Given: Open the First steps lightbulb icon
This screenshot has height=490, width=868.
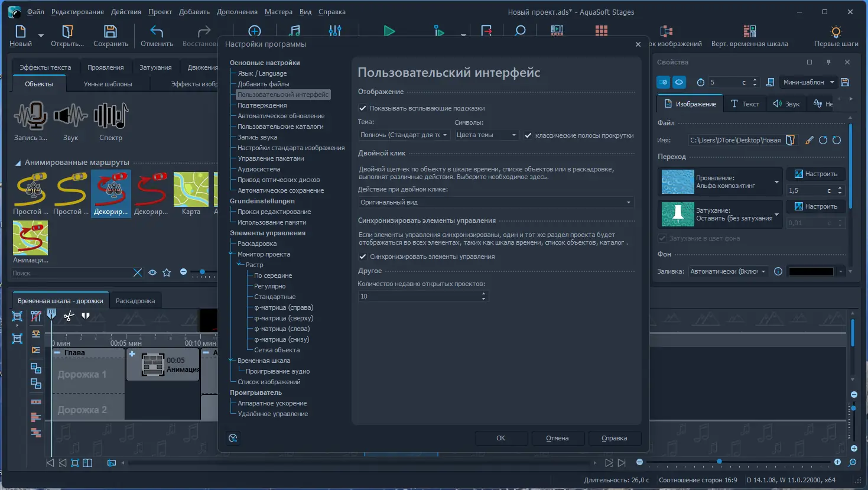Looking at the screenshot, I should [836, 32].
